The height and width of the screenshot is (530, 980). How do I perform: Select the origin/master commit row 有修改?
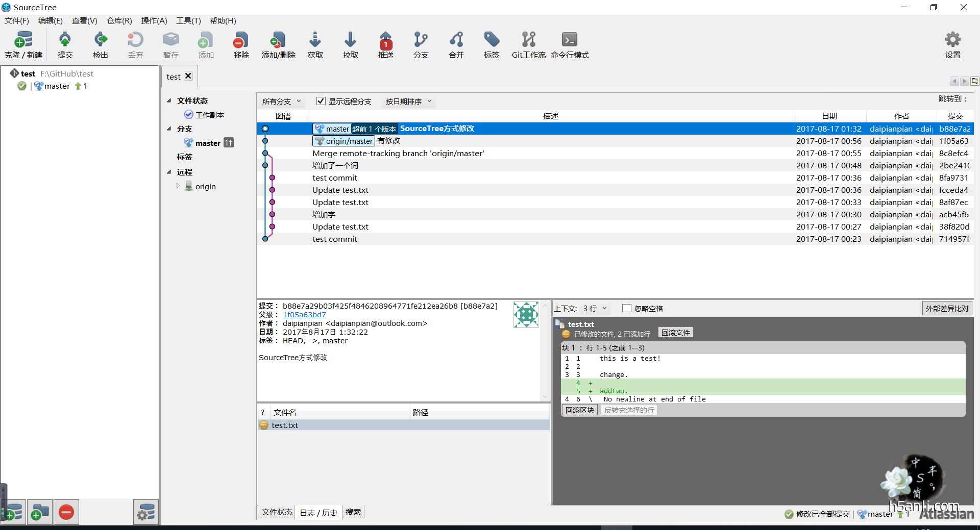(x=615, y=141)
